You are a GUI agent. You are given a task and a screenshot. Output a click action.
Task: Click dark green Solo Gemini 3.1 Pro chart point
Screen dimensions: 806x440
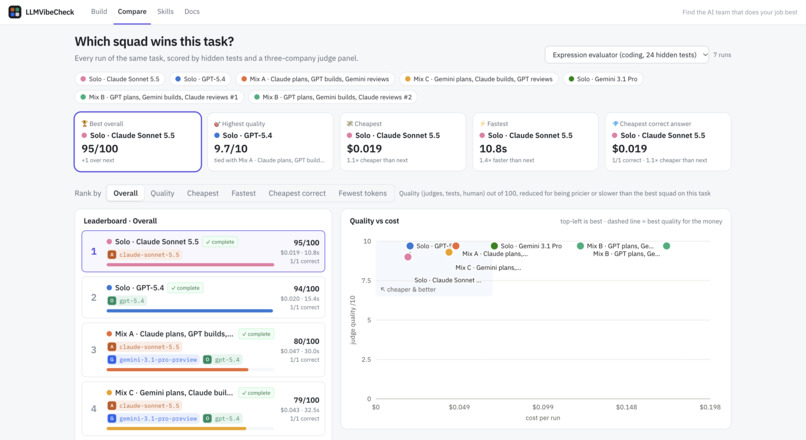click(x=494, y=246)
